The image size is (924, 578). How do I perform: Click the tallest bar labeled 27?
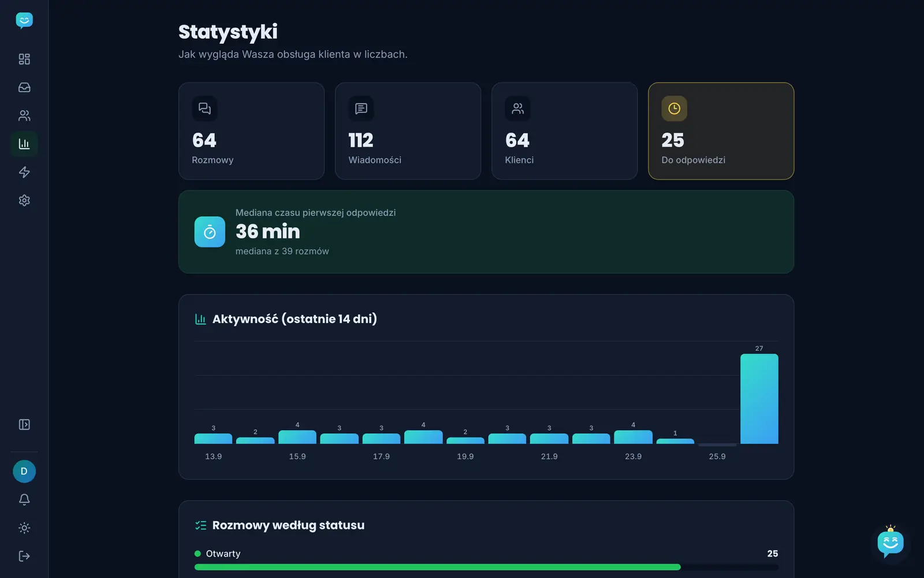(759, 399)
